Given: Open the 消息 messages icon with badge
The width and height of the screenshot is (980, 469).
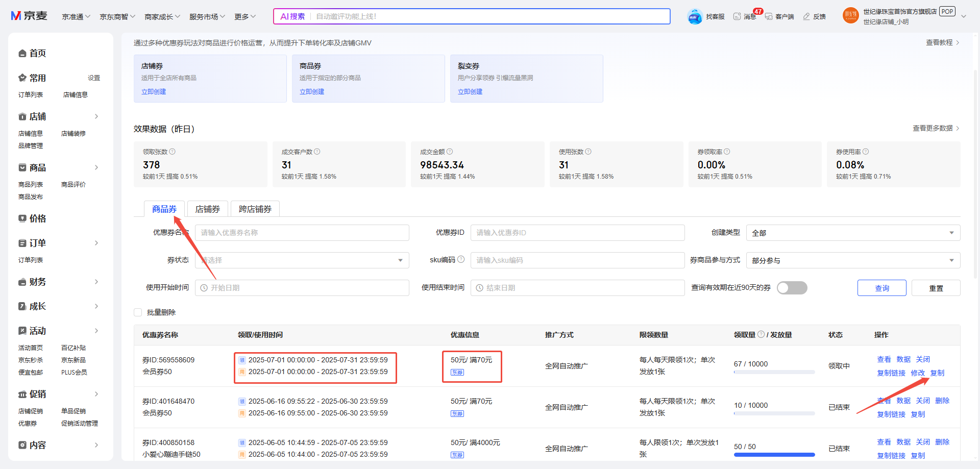Looking at the screenshot, I should 737,16.
